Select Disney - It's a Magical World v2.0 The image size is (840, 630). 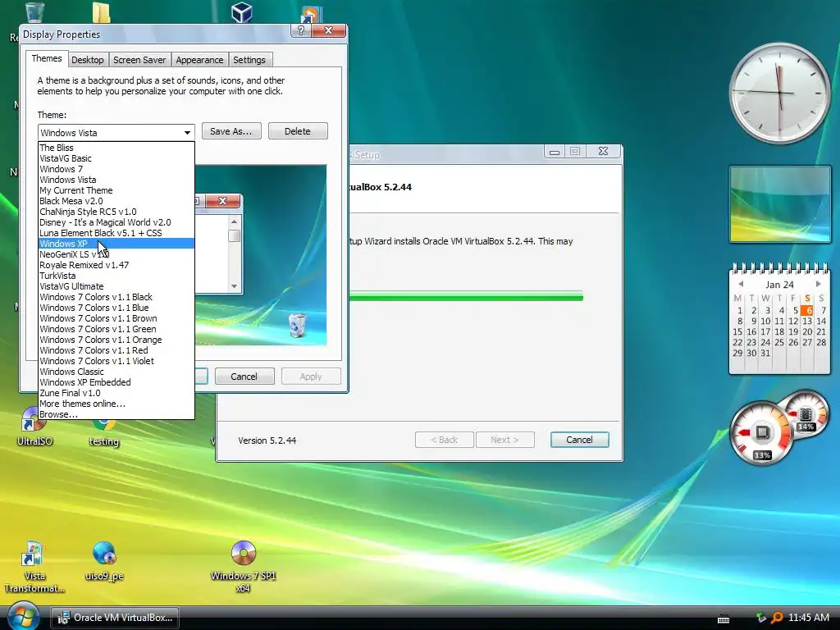(x=116, y=222)
